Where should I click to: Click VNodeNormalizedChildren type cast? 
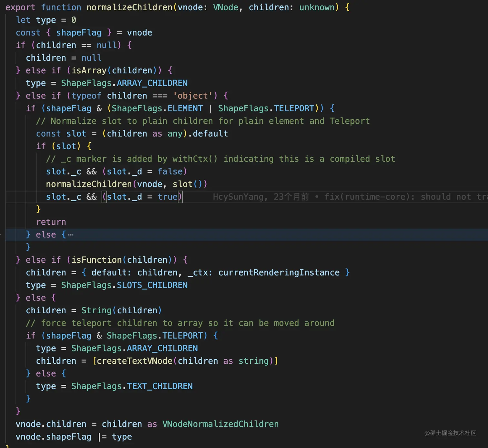(220, 424)
